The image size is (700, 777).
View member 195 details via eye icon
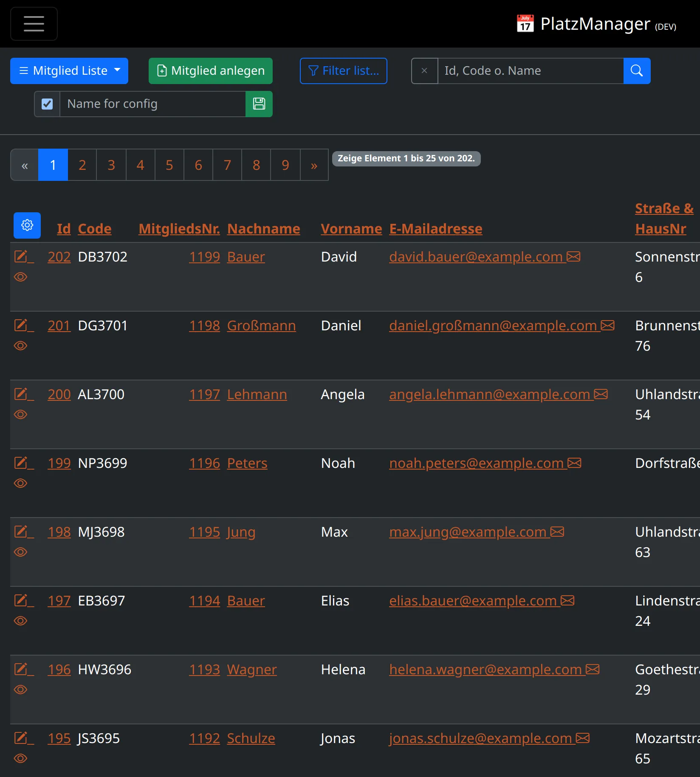click(x=20, y=758)
